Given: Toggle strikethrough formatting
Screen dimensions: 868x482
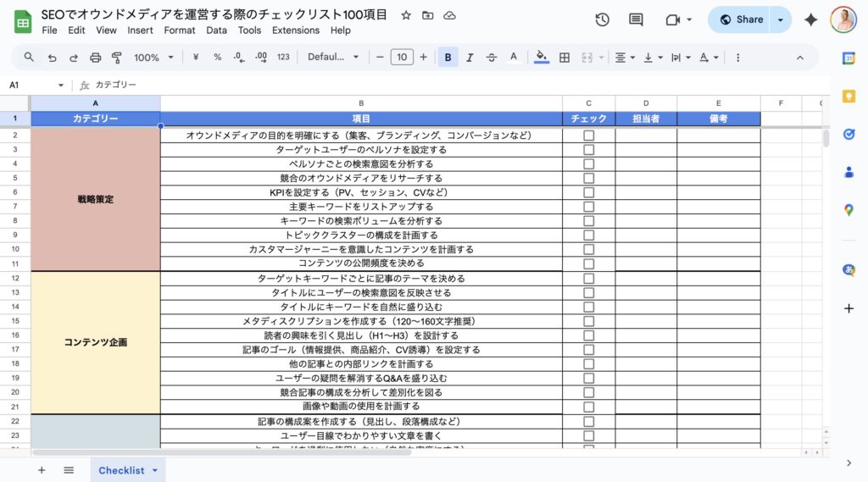Looking at the screenshot, I should 492,58.
